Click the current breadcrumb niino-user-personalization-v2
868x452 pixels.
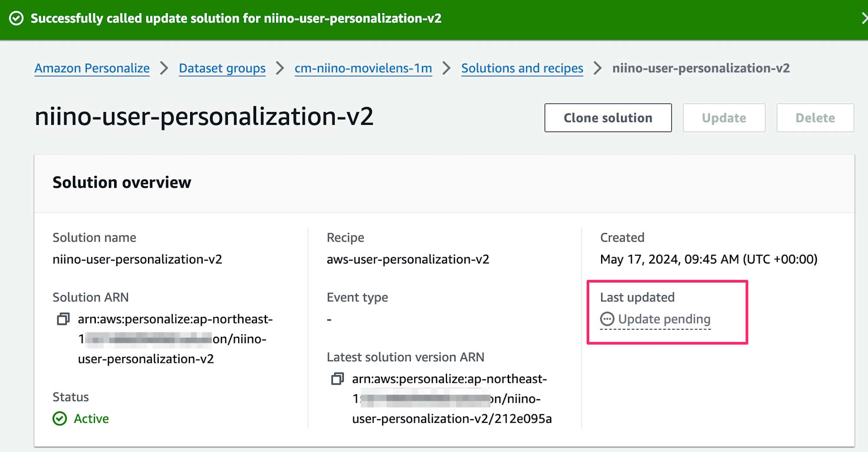[701, 68]
